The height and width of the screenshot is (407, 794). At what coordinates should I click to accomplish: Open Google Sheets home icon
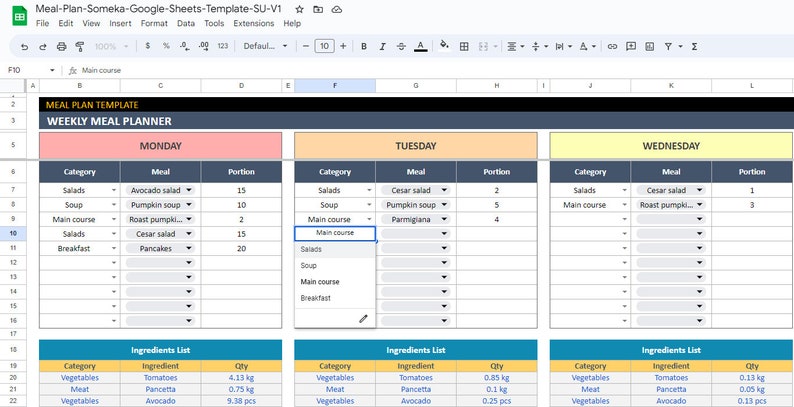click(x=19, y=16)
